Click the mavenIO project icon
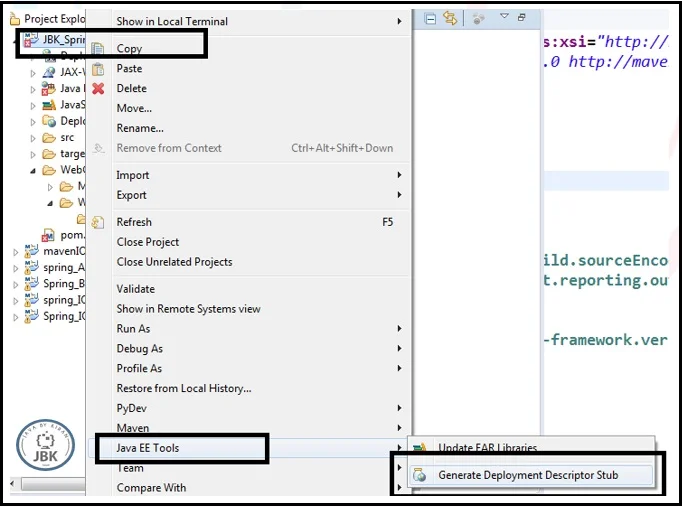Viewport: 682px width, 507px height. coord(31,251)
